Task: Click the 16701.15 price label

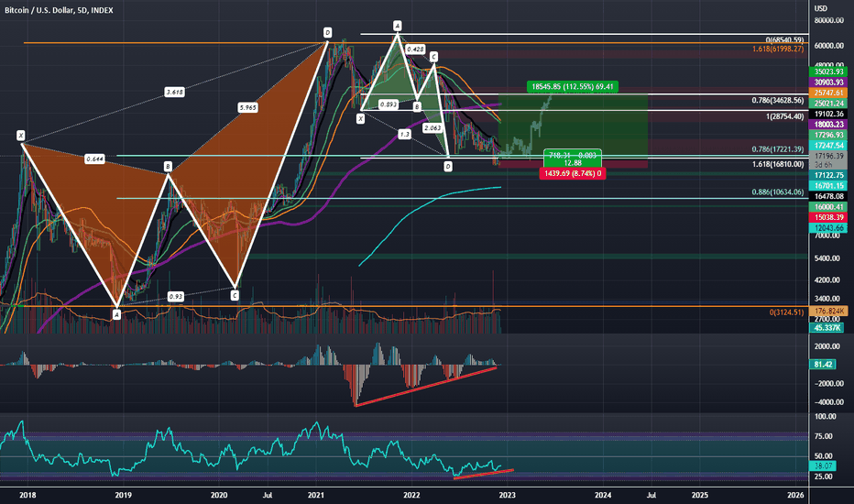Action: point(828,186)
